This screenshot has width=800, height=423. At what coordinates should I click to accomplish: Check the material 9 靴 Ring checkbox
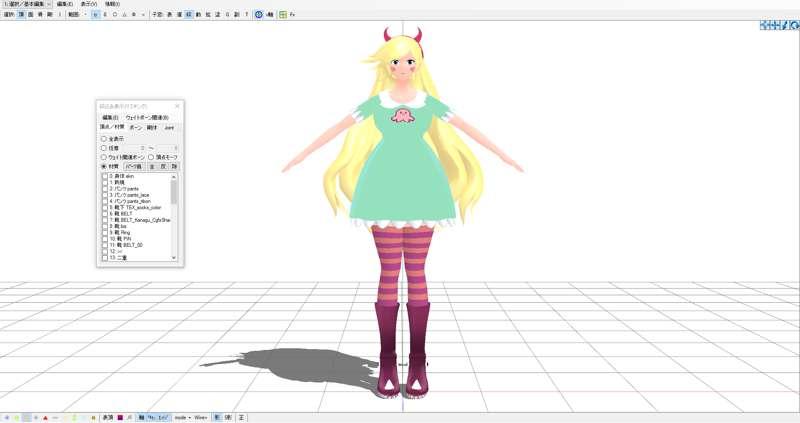(x=105, y=233)
